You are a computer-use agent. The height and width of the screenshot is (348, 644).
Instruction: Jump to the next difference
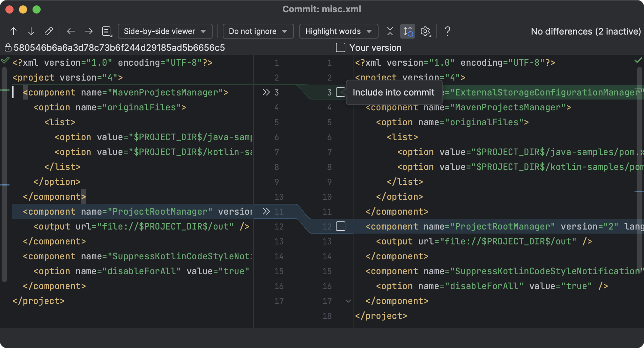[31, 31]
